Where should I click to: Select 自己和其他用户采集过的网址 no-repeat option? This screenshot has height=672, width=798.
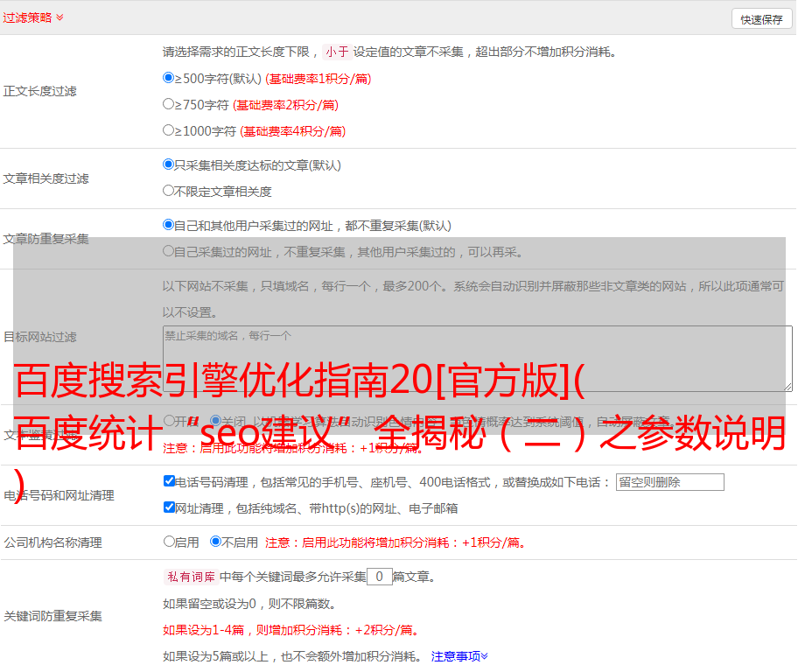pos(169,225)
